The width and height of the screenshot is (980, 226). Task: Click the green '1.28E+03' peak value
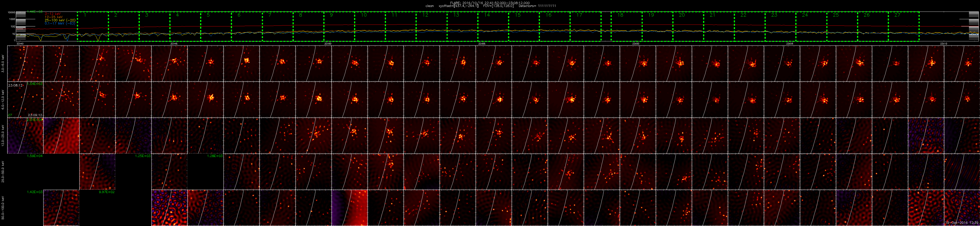pyautogui.click(x=215, y=156)
